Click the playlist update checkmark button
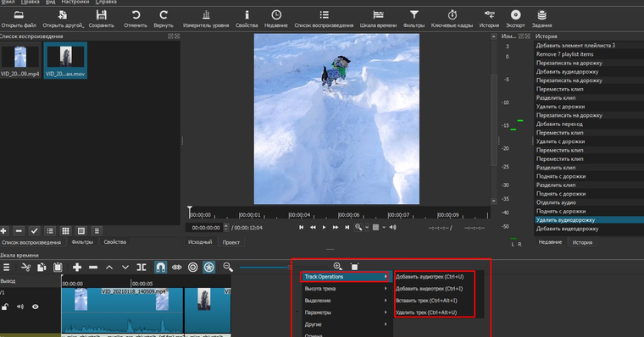Image resolution: width=644 pixels, height=337 pixels. pos(34,231)
